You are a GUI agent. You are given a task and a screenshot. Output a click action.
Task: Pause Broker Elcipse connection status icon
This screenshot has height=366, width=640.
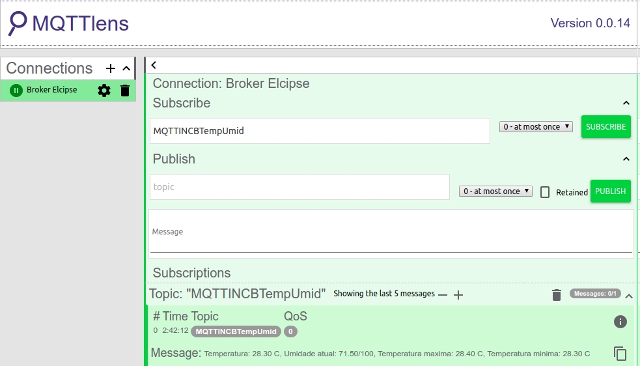tap(16, 90)
